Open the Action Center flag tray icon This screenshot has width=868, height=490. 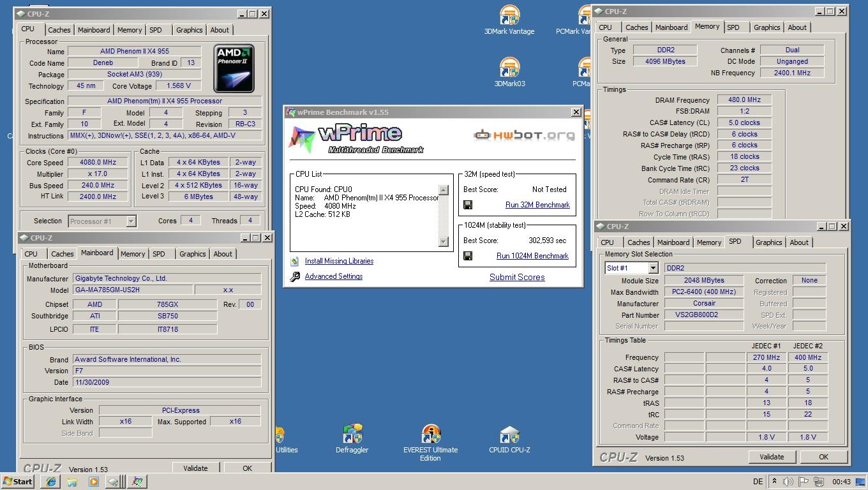click(804, 482)
